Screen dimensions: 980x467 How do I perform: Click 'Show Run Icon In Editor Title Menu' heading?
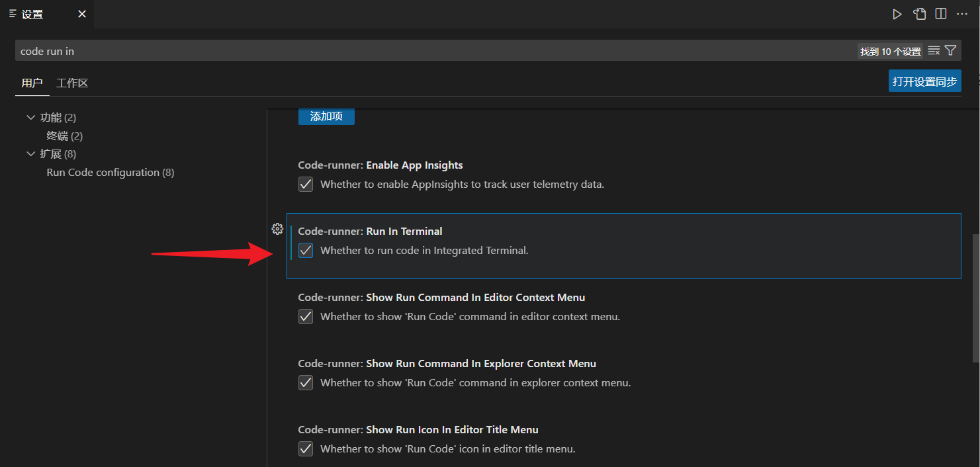coord(453,430)
